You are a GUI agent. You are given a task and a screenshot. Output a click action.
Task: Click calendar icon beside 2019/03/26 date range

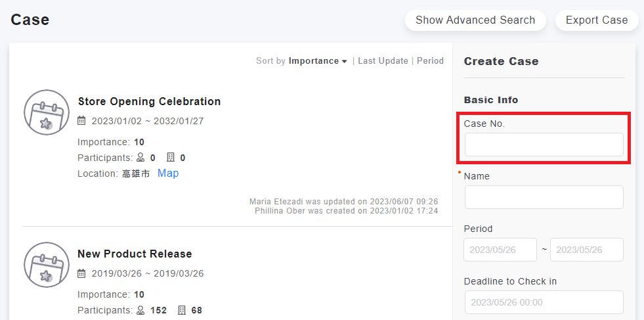82,273
